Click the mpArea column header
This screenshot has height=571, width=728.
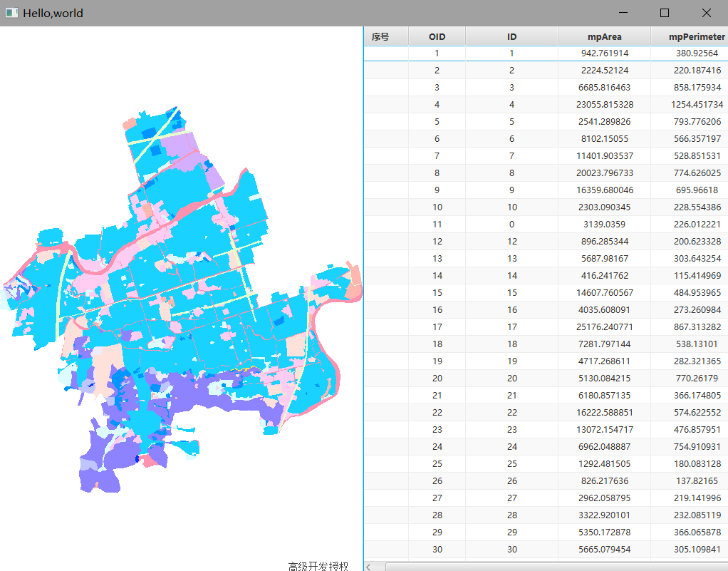(x=604, y=36)
